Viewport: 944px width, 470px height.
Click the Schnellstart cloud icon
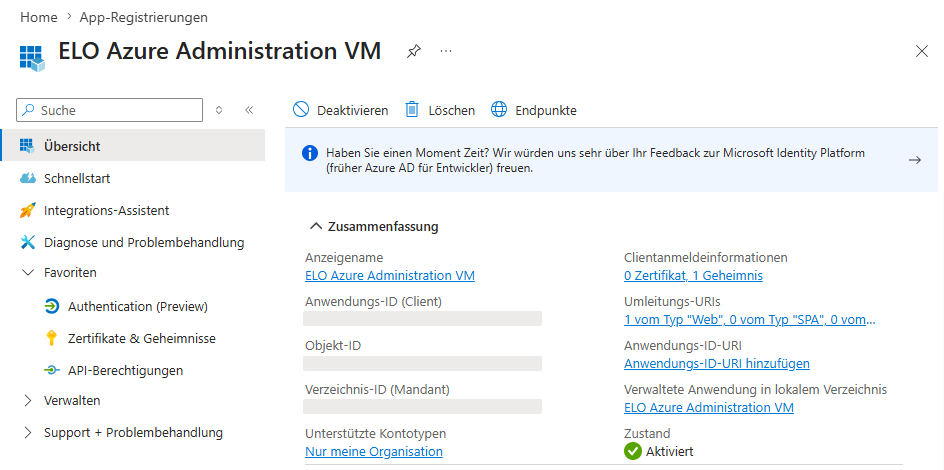tap(28, 179)
